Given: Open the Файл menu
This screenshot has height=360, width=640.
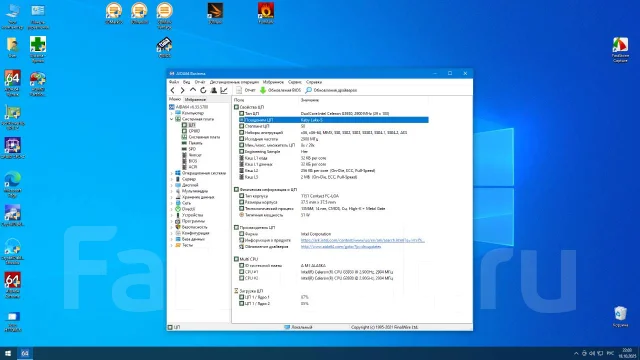Looking at the screenshot, I should (174, 82).
